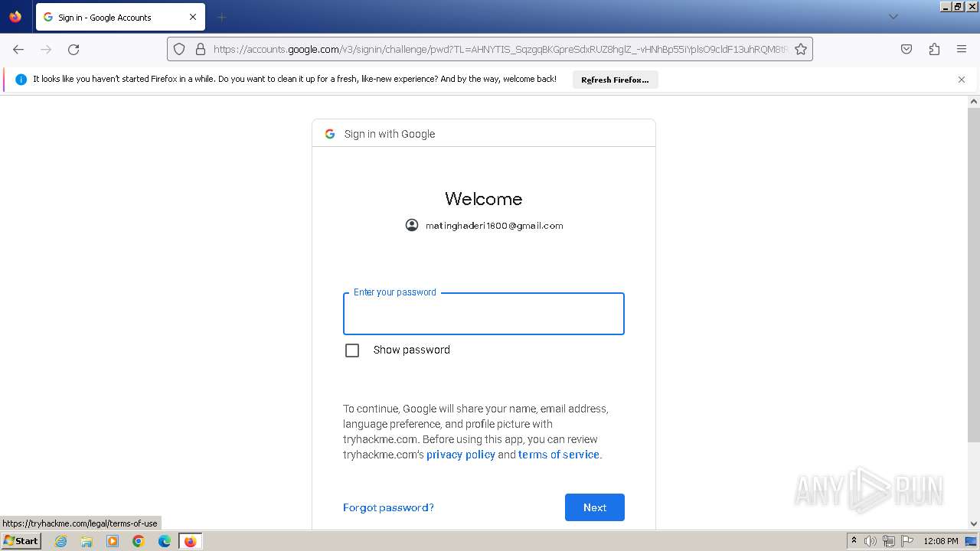This screenshot has width=980, height=551.
Task: Open the tracking protection shield icon
Action: click(x=179, y=49)
